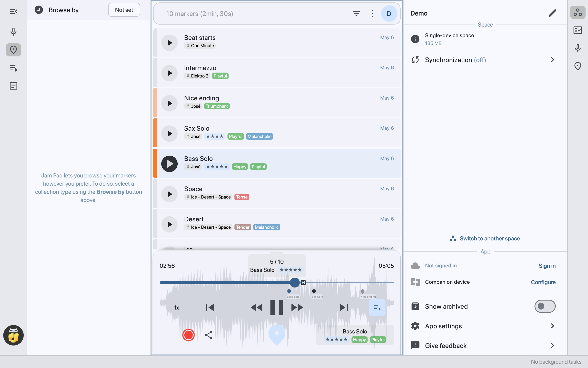588x368 pixels.
Task: Add a marker with the pin button
Action: pos(277,335)
